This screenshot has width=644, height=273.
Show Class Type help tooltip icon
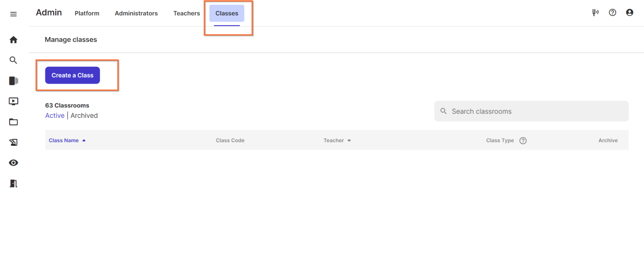pyautogui.click(x=523, y=141)
